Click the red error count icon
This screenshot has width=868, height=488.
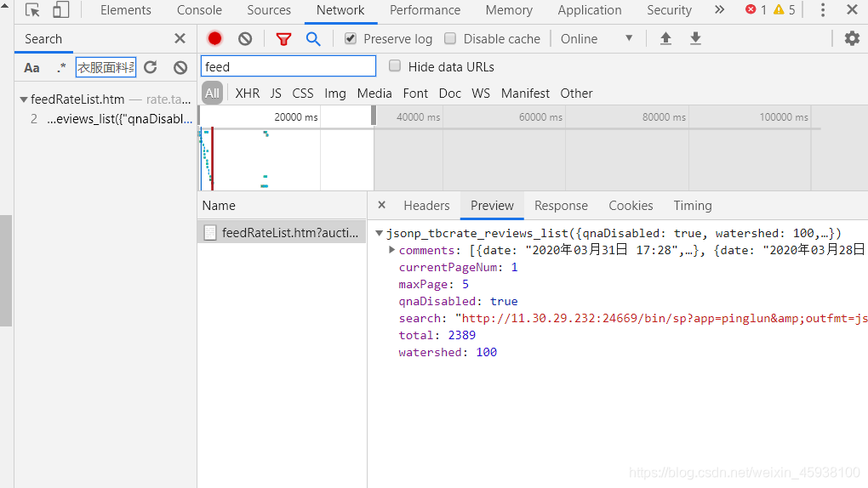751,9
